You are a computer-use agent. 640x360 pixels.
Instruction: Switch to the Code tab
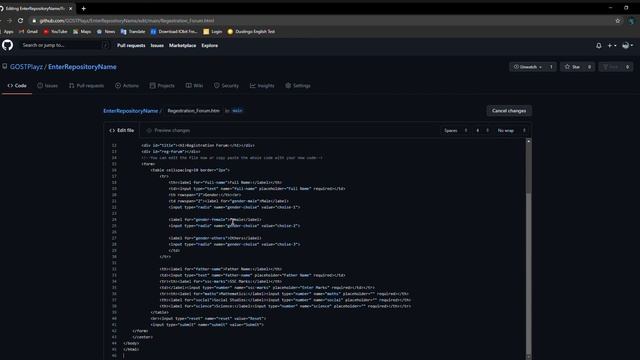pos(17,86)
